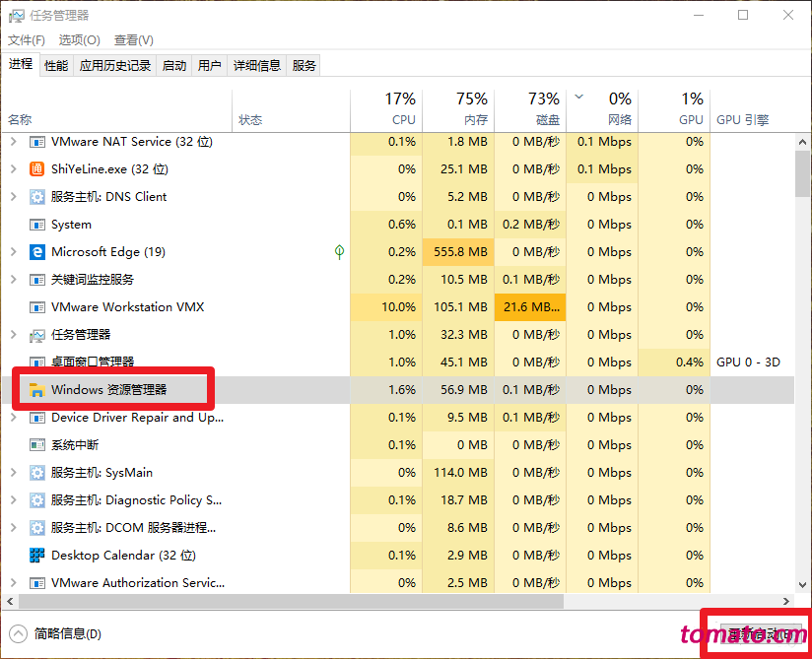The image size is (812, 659).
Task: Click the blue Desktop Calendar grid icon
Action: point(36,555)
